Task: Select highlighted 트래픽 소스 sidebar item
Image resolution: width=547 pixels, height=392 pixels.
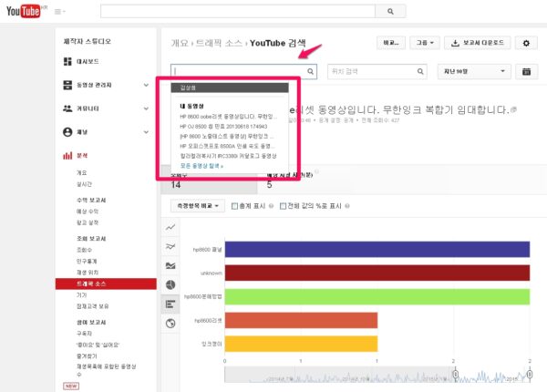Action: coord(106,284)
